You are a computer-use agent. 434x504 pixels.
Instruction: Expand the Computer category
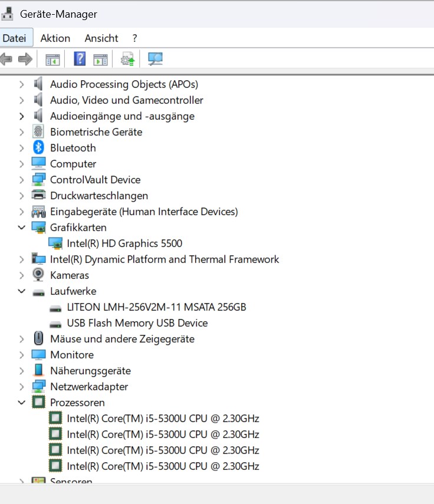click(x=22, y=164)
